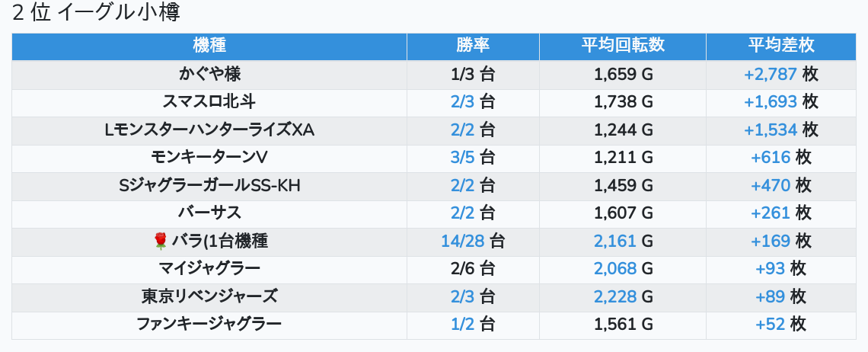Click the +52 value for ファンキージャグラー
This screenshot has width=868, height=352.
pos(770,324)
